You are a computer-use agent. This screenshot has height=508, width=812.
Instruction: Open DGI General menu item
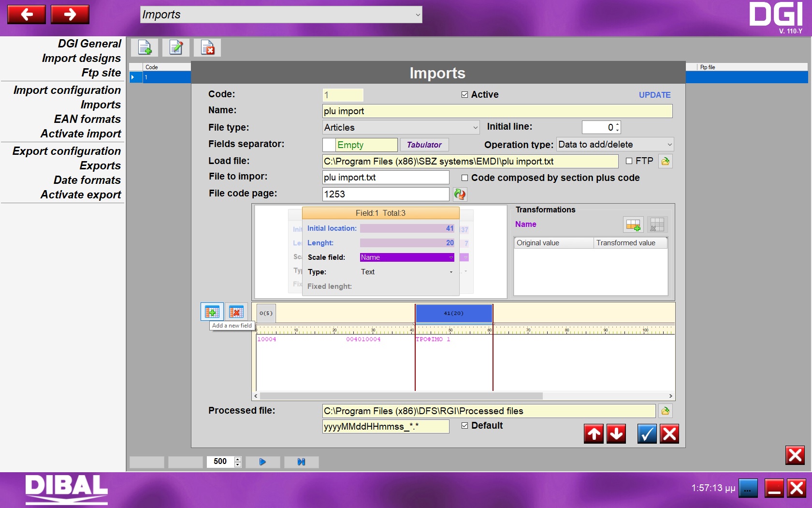89,44
